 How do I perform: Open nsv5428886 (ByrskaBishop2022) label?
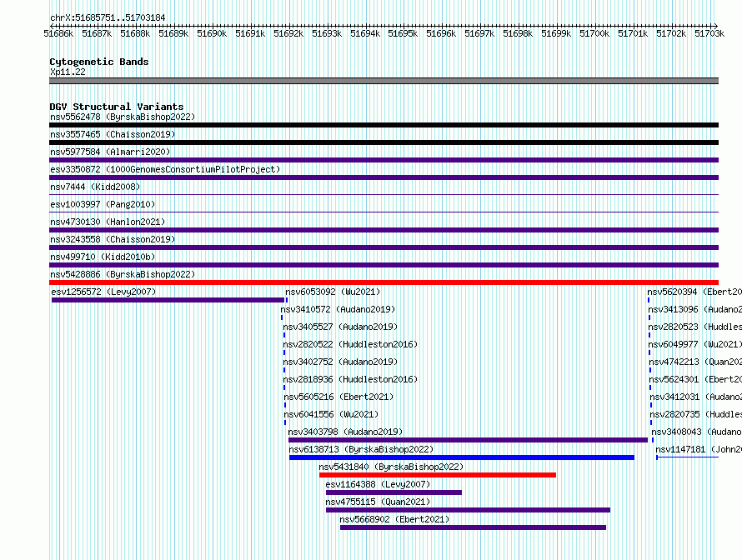click(123, 274)
